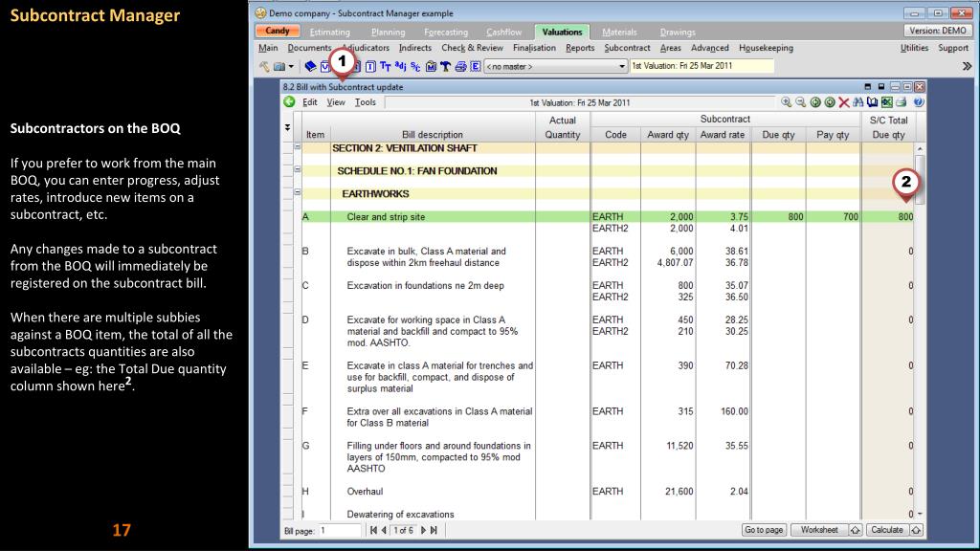
Task: Zoom in with the magnifier plus icon
Action: [787, 102]
